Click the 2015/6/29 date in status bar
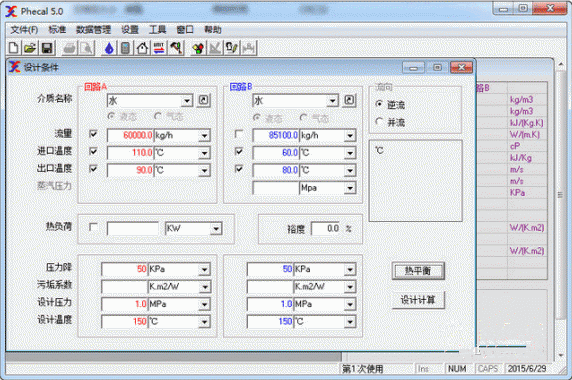The height and width of the screenshot is (380, 572). [x=527, y=369]
